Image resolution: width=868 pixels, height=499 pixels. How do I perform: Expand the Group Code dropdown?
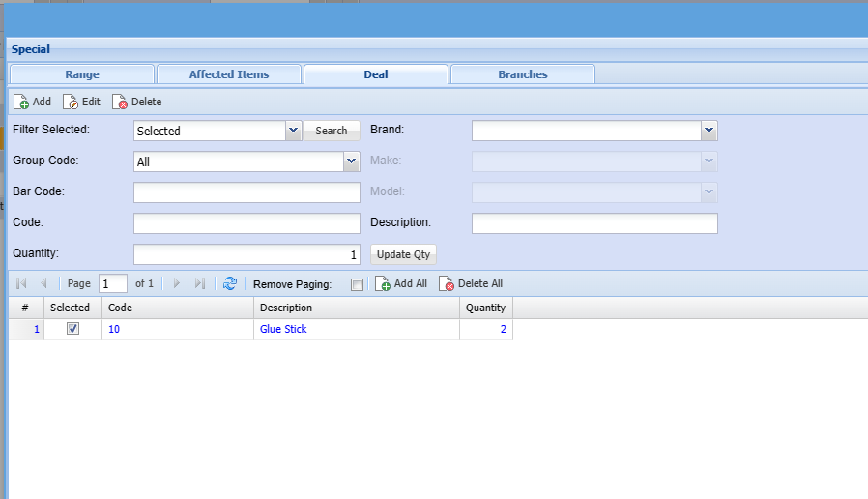(352, 161)
